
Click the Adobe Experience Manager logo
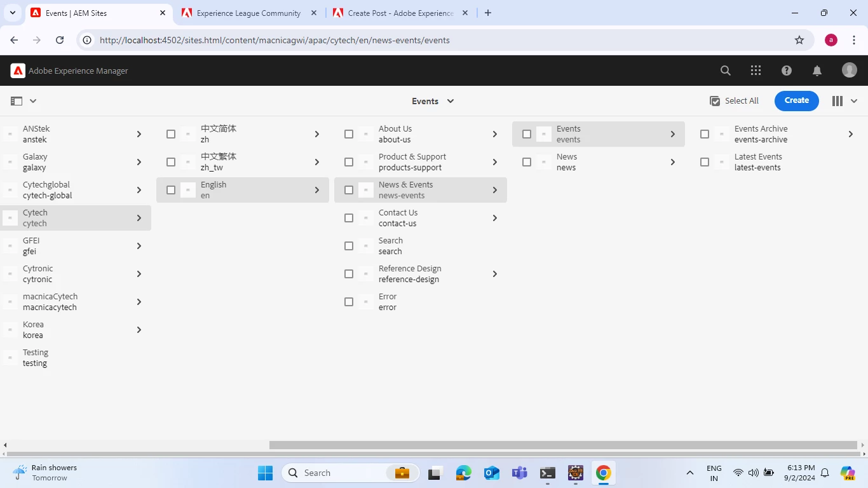18,71
